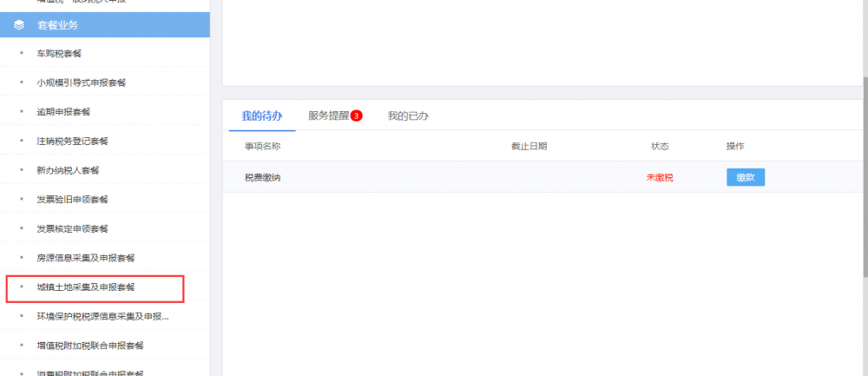868x376 pixels.
Task: Click the vertical scrollbar on the right
Action: [x=864, y=174]
